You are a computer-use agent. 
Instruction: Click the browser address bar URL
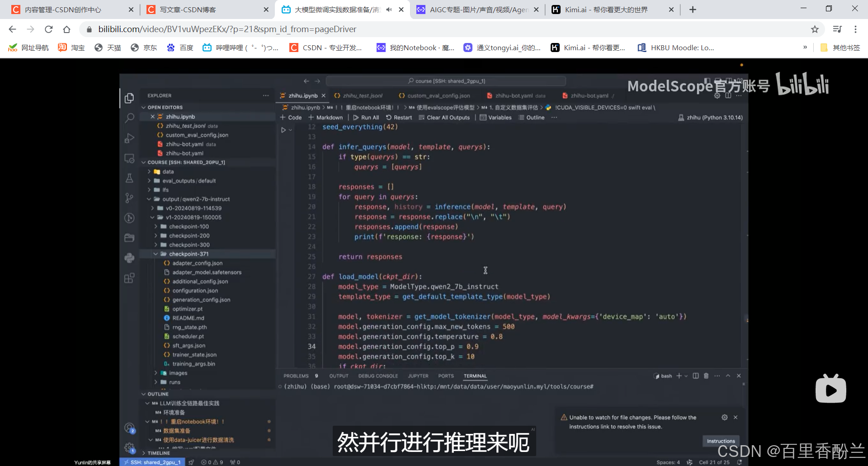tap(227, 29)
